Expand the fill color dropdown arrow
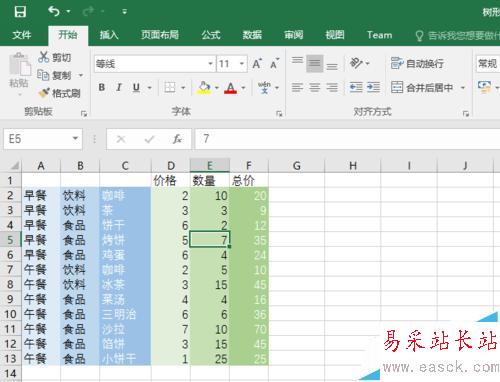500x382 pixels. (217, 88)
